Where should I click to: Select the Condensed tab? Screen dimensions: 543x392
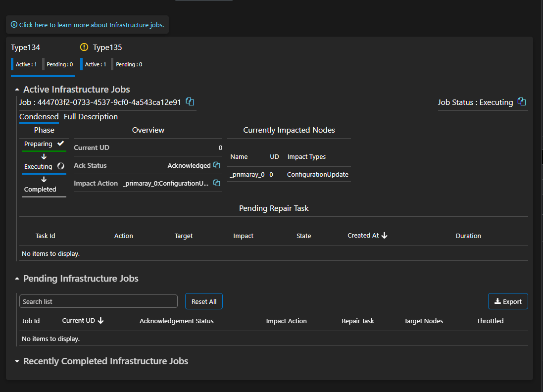coord(39,116)
